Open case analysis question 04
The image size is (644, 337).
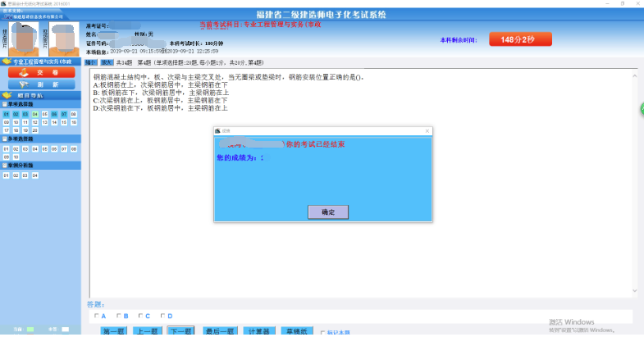click(35, 175)
